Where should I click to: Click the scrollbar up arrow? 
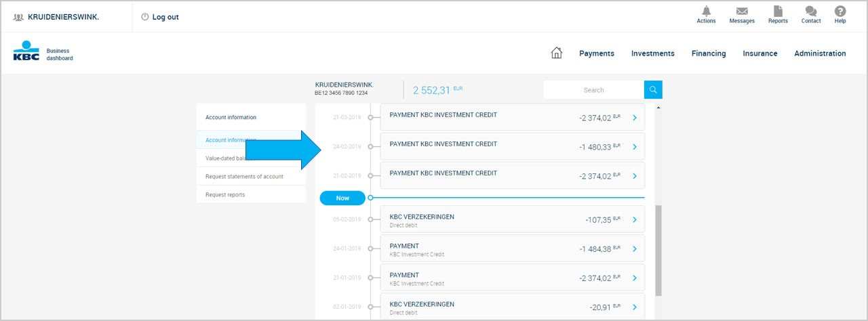click(x=658, y=107)
